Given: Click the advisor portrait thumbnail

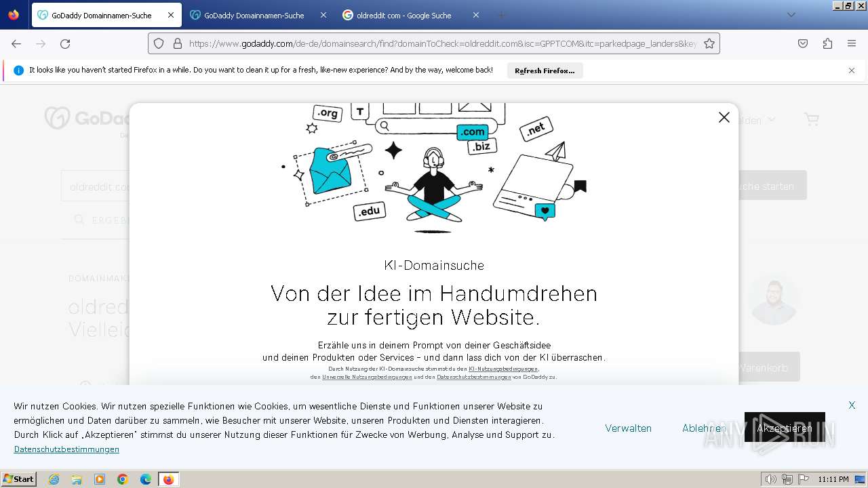Looking at the screenshot, I should [x=774, y=300].
